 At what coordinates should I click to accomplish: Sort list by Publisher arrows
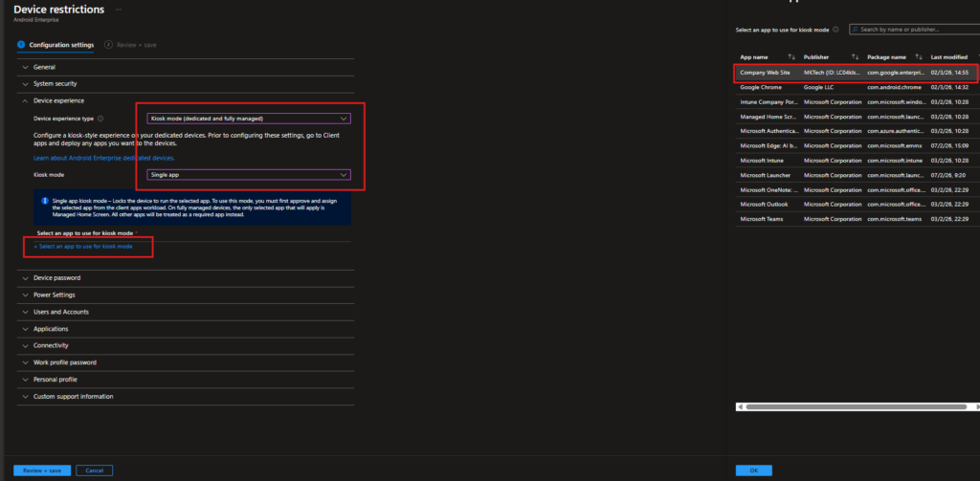click(857, 56)
